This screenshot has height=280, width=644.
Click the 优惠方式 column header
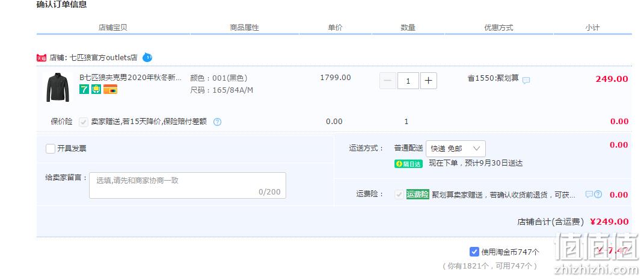(x=498, y=28)
